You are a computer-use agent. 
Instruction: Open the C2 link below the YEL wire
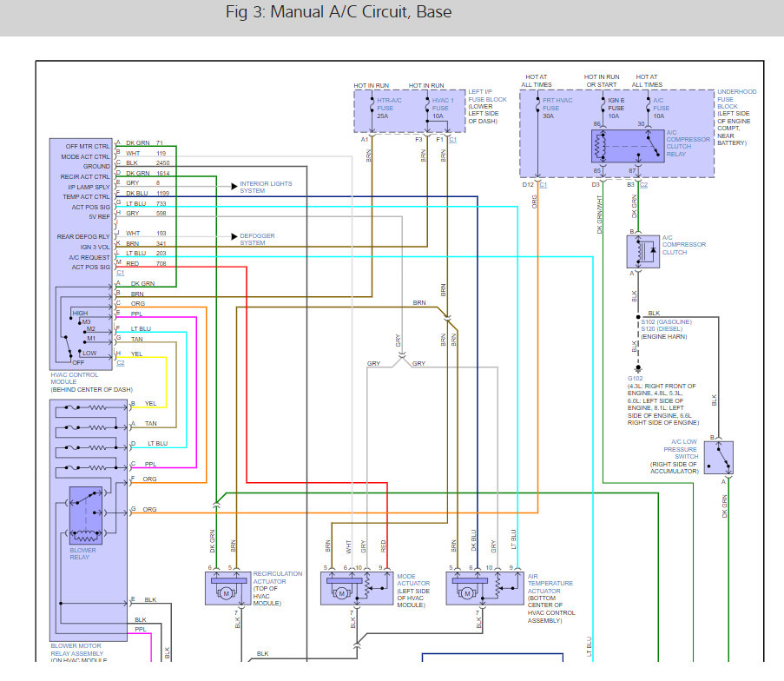(x=121, y=363)
